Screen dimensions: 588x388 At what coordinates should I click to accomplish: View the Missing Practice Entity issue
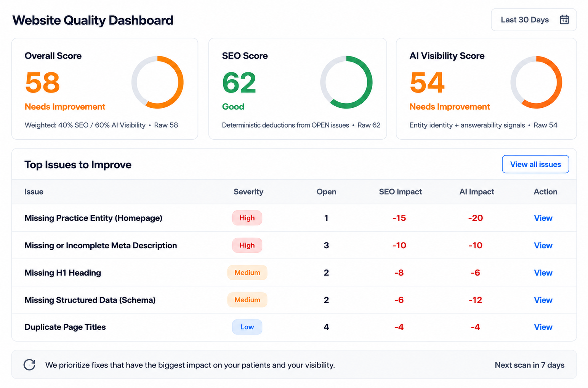543,218
